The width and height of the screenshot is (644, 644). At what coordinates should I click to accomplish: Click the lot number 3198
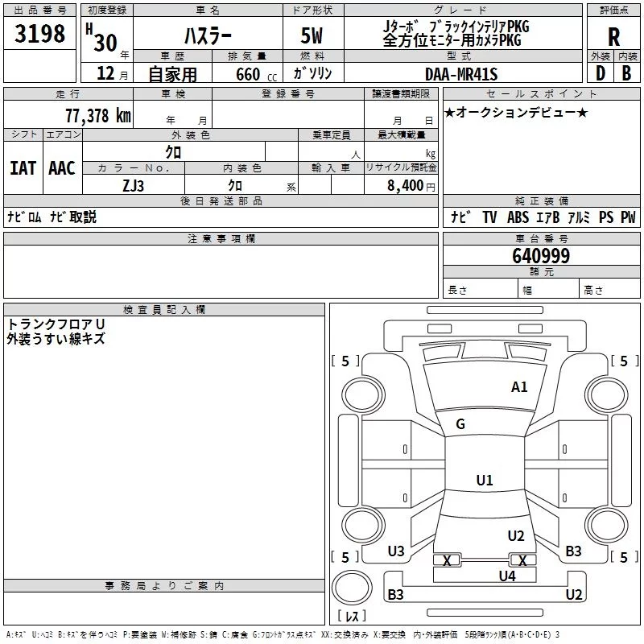pyautogui.click(x=39, y=34)
